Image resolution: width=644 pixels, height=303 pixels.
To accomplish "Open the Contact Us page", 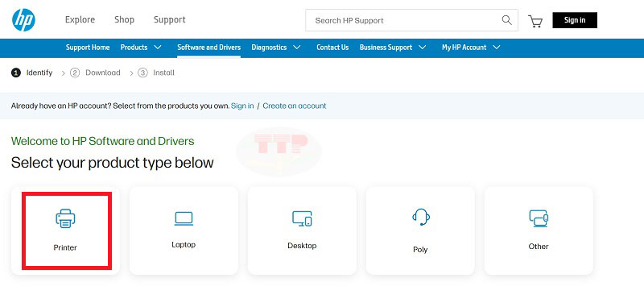I will pos(332,48).
